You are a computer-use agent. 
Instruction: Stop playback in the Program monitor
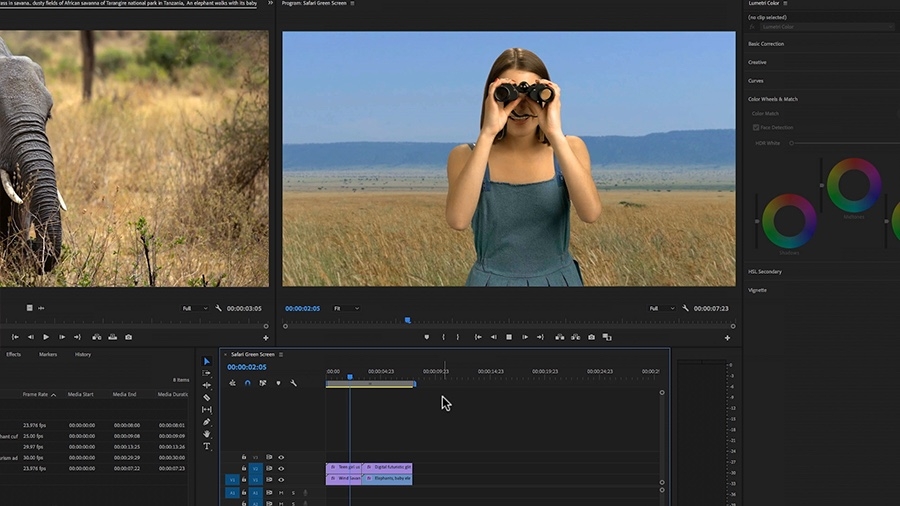point(509,337)
